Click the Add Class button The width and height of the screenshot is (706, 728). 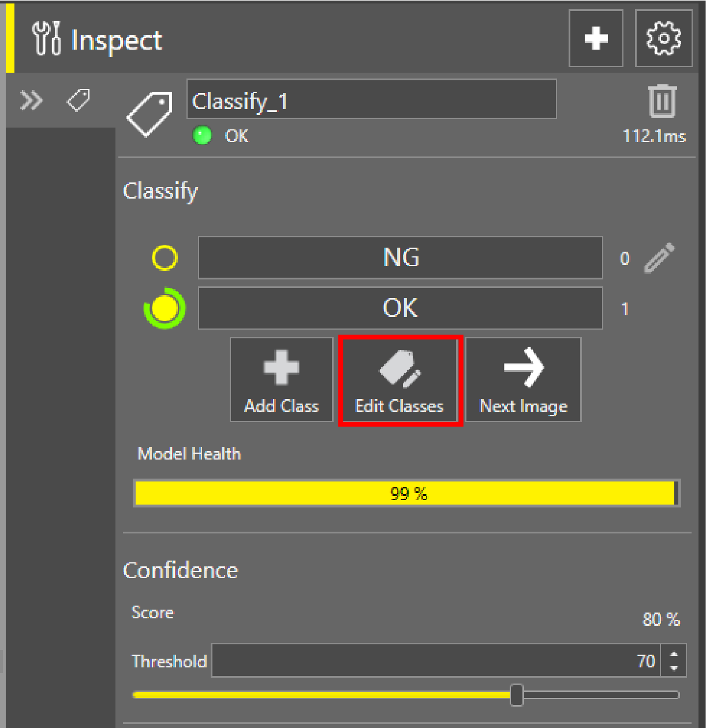[282, 380]
